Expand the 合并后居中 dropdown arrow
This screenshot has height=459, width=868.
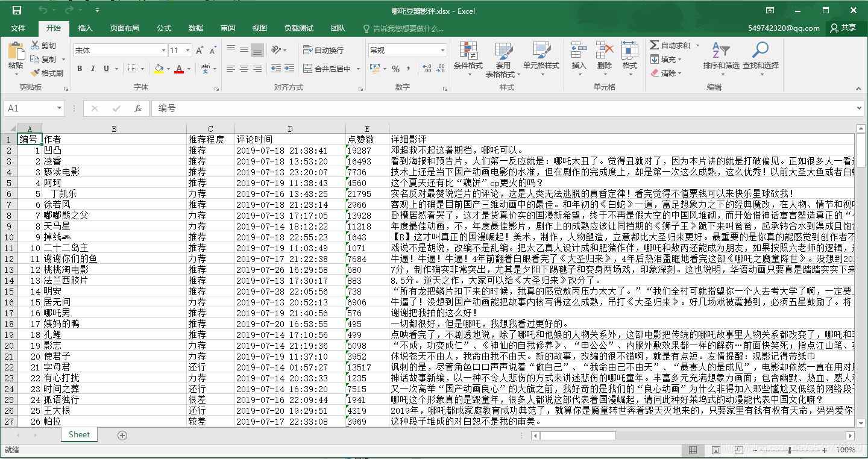(x=358, y=69)
